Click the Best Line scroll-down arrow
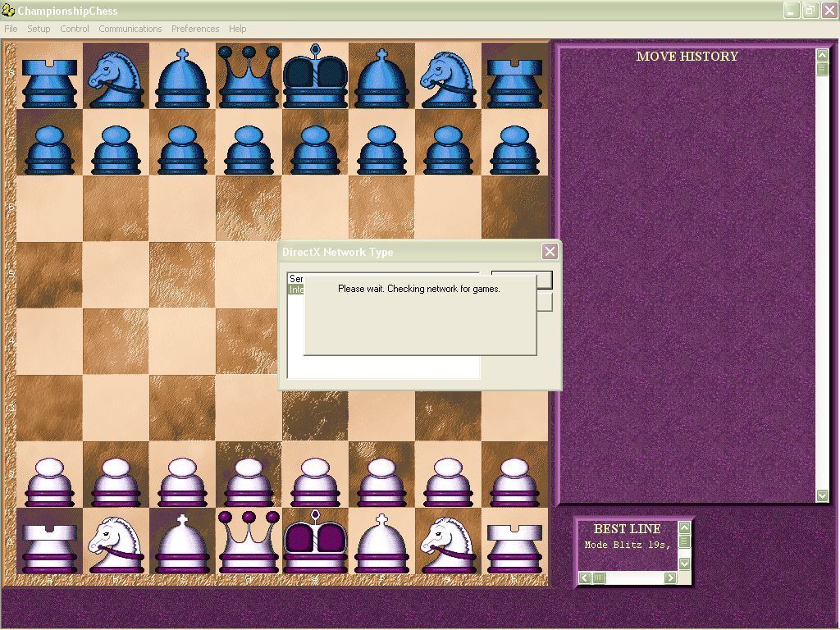This screenshot has width=840, height=630. pos(686,564)
